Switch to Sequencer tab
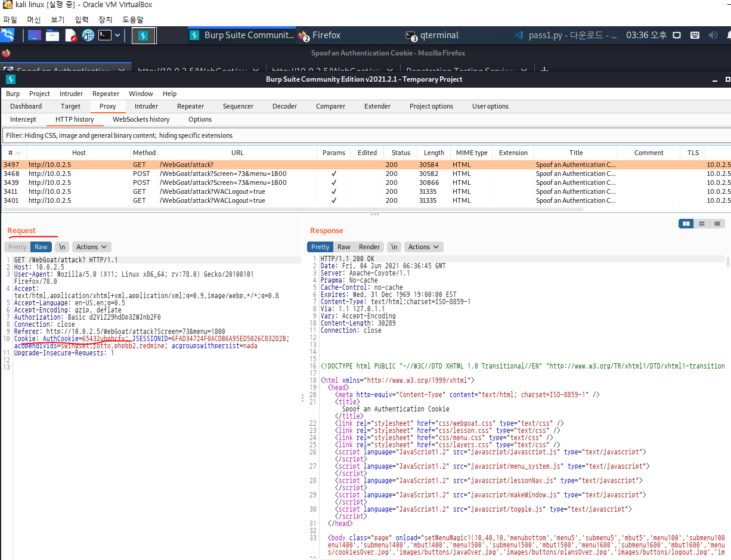731x560 pixels. coord(238,106)
